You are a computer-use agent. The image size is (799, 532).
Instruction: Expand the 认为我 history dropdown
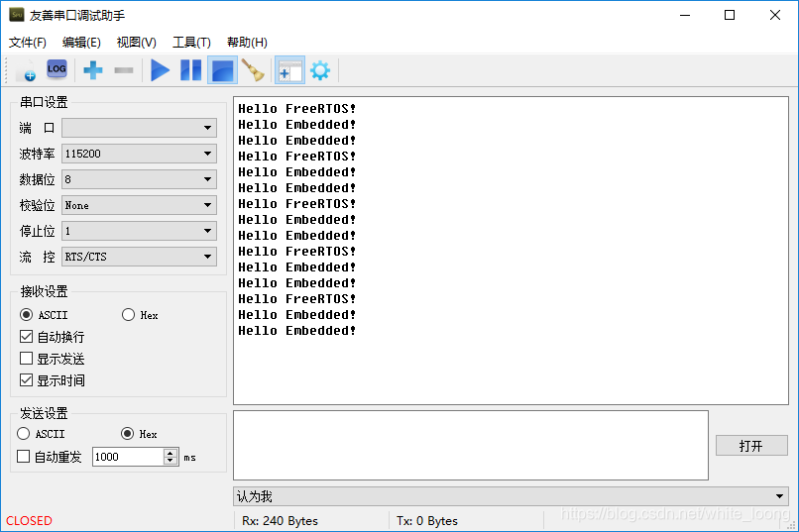[511, 496]
